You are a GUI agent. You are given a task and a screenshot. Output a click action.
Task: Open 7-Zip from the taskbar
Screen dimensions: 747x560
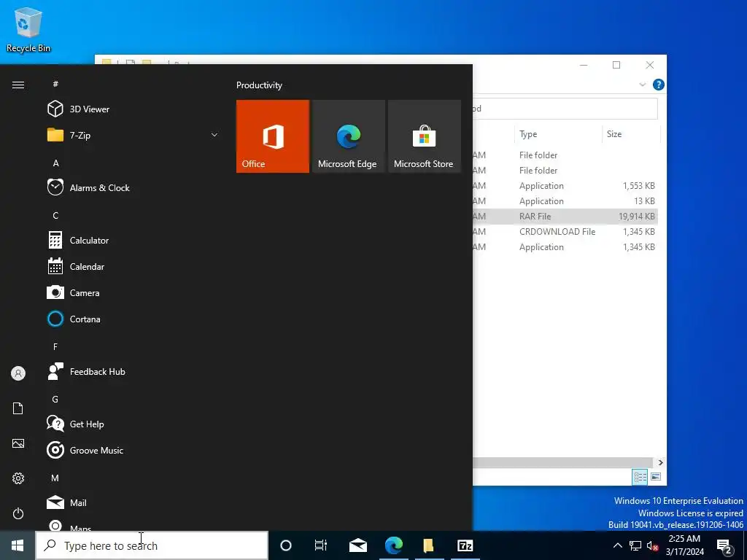point(465,545)
